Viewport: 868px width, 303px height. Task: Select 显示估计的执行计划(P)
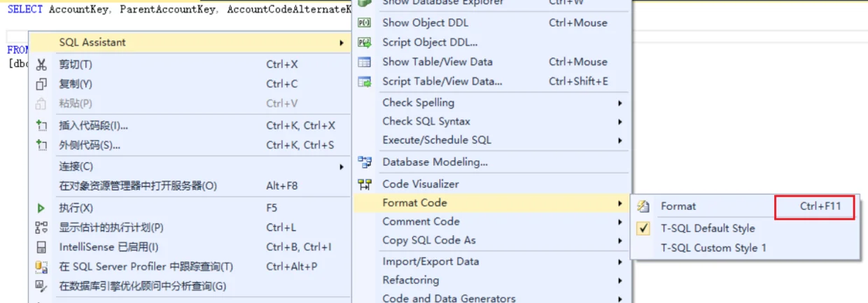click(x=190, y=227)
